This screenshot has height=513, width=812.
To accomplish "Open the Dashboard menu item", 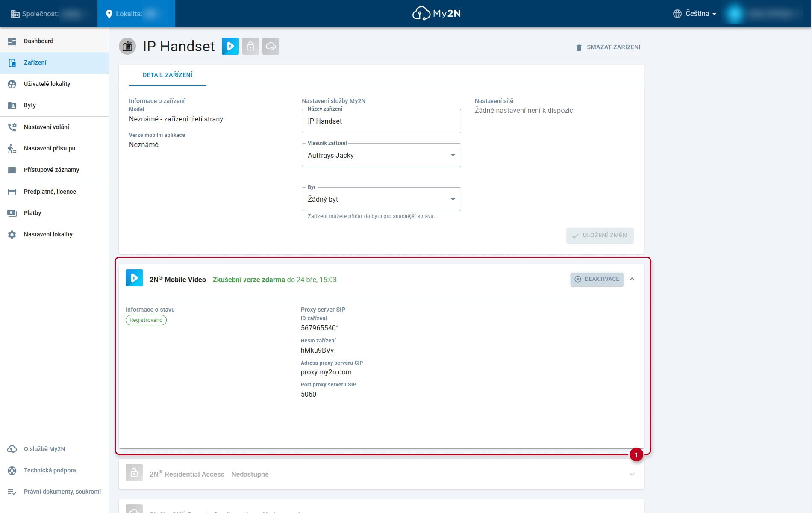I will tap(54, 41).
